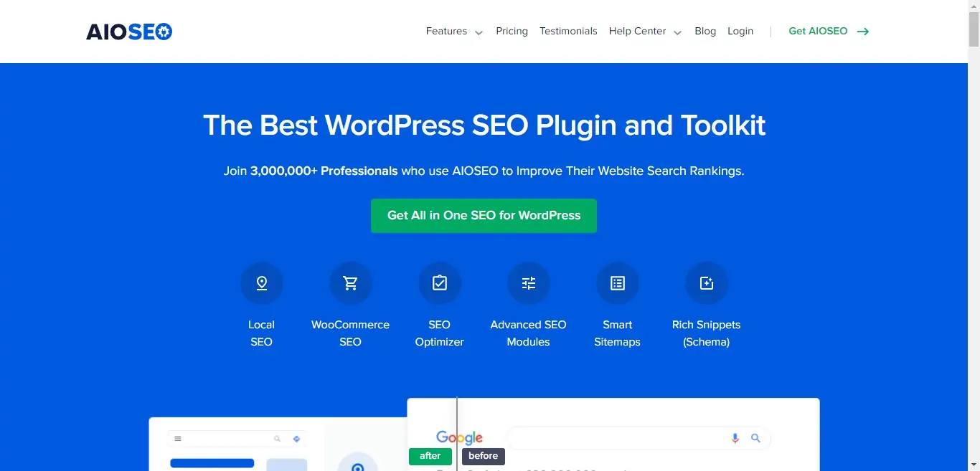This screenshot has height=471, width=980.
Task: Click the Get AIOSEO link
Action: [x=818, y=31]
